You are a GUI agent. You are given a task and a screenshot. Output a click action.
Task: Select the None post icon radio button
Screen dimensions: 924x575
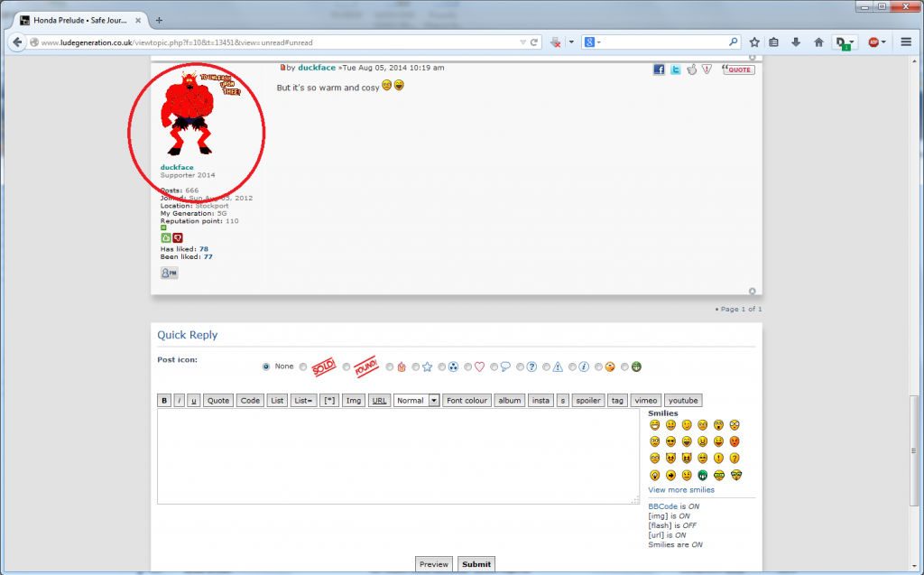tap(266, 366)
